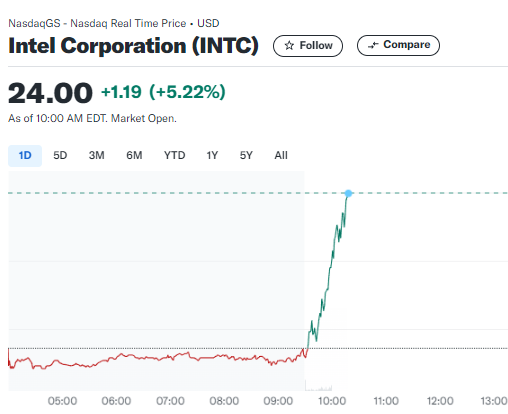
Task: Click the (+5.22%) percent change
Action: point(187,92)
